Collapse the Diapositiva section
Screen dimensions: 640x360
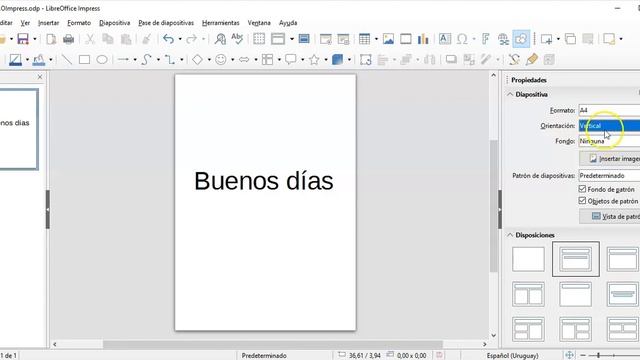click(510, 94)
